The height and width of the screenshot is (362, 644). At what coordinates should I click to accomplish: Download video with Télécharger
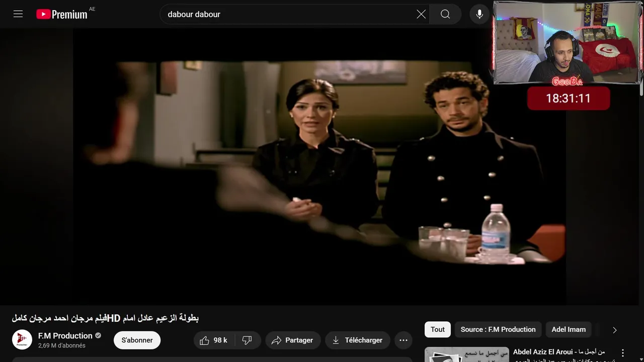357,340
